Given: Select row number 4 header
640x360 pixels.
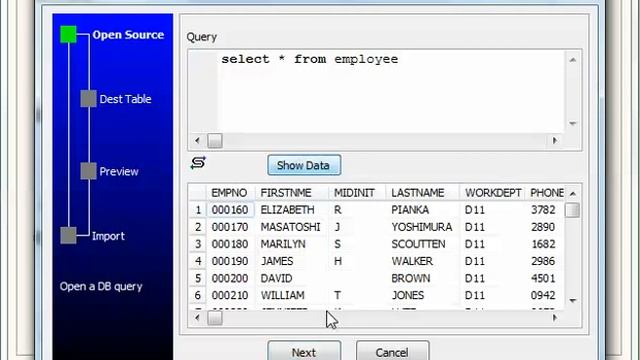Looking at the screenshot, I should point(198,261).
